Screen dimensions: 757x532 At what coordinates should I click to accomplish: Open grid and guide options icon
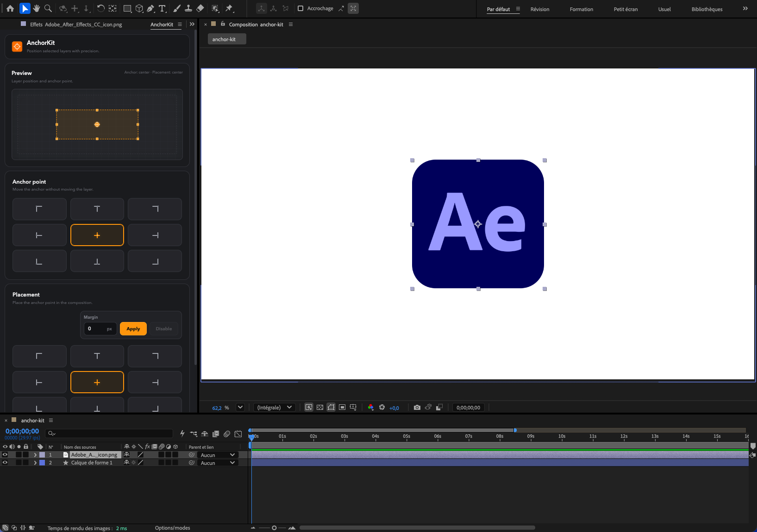pos(353,408)
